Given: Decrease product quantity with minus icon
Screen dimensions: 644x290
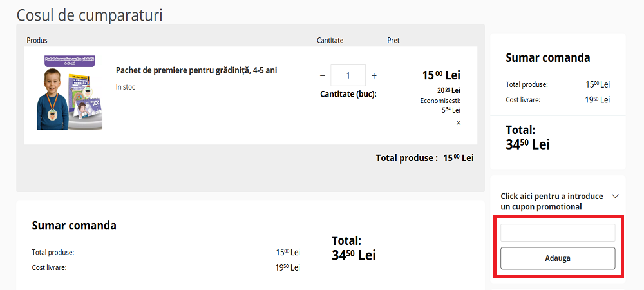Looking at the screenshot, I should pyautogui.click(x=323, y=75).
